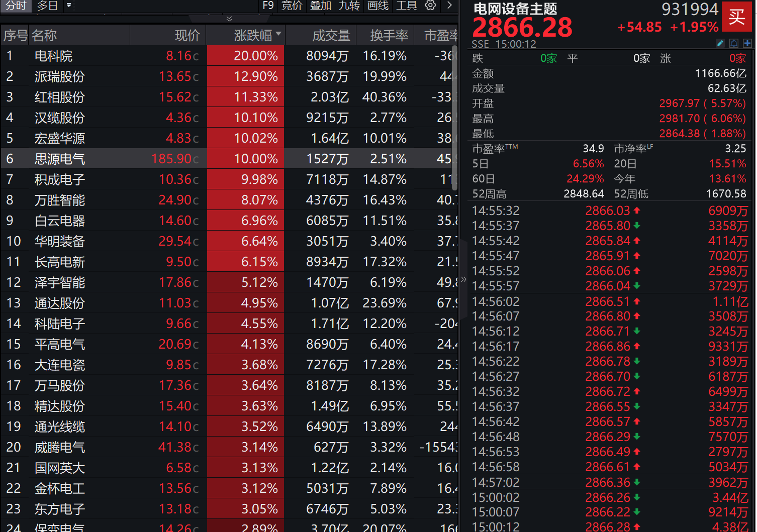Sort by the 序号 column header

16,36
